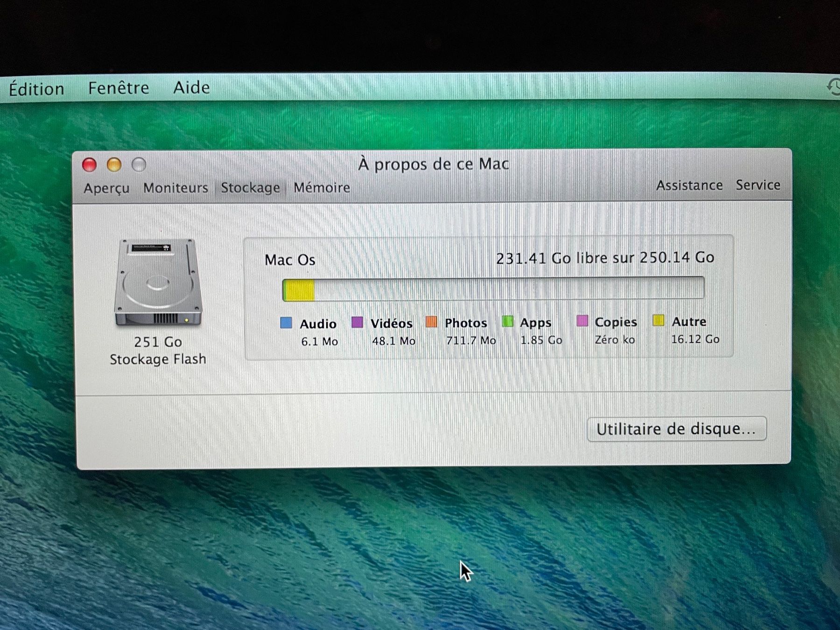Click the 48.1 Mo Vidéos value
The image size is (840, 630).
coord(393,341)
